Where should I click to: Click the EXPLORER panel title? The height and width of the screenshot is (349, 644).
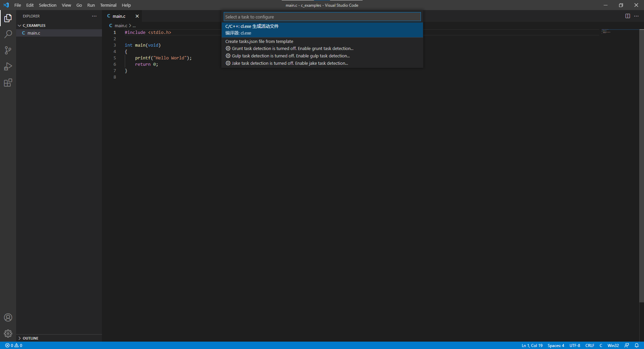[x=31, y=16]
